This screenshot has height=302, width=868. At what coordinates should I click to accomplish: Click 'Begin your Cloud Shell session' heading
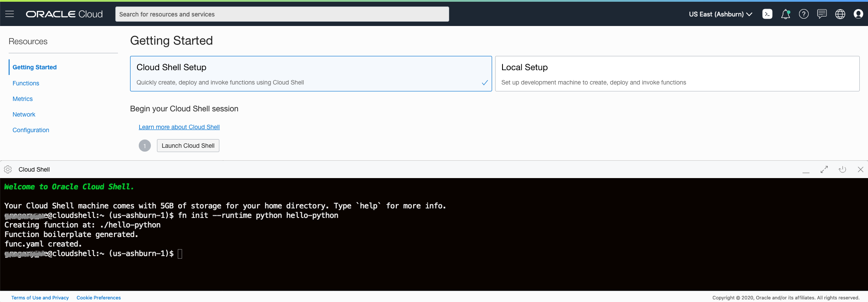tap(184, 109)
